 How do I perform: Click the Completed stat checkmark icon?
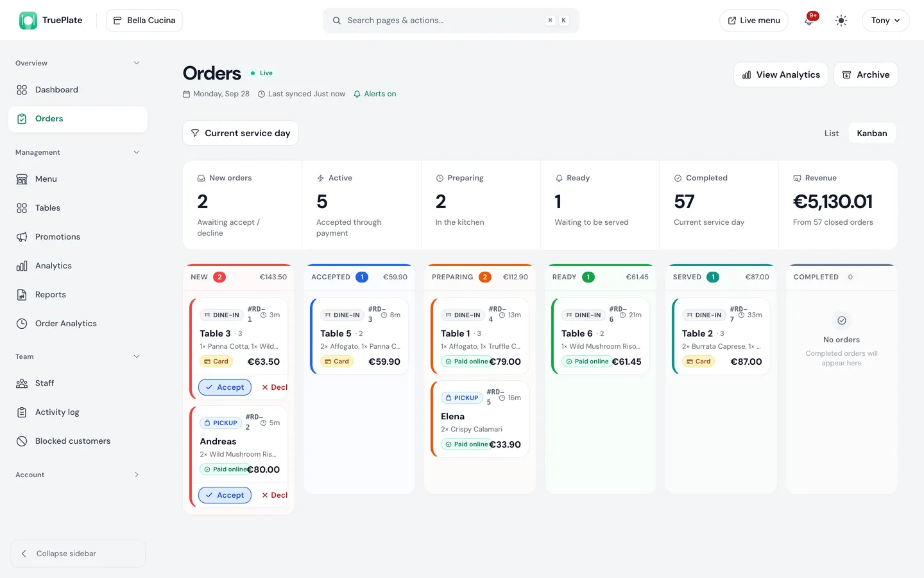pyautogui.click(x=678, y=178)
